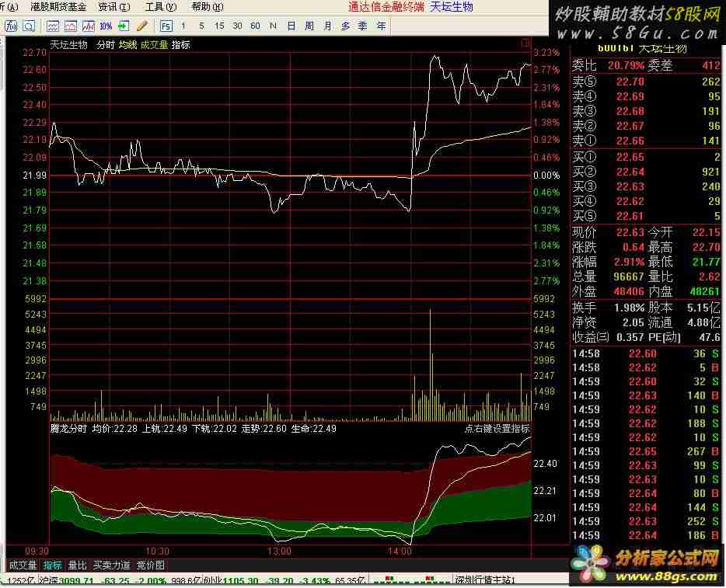The height and width of the screenshot is (588, 726).
Task: Switch to daily 日 period
Action: [291, 26]
